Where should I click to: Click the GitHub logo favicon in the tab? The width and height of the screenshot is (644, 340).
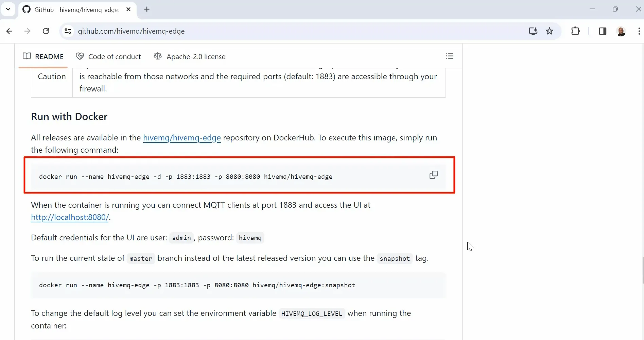27,9
